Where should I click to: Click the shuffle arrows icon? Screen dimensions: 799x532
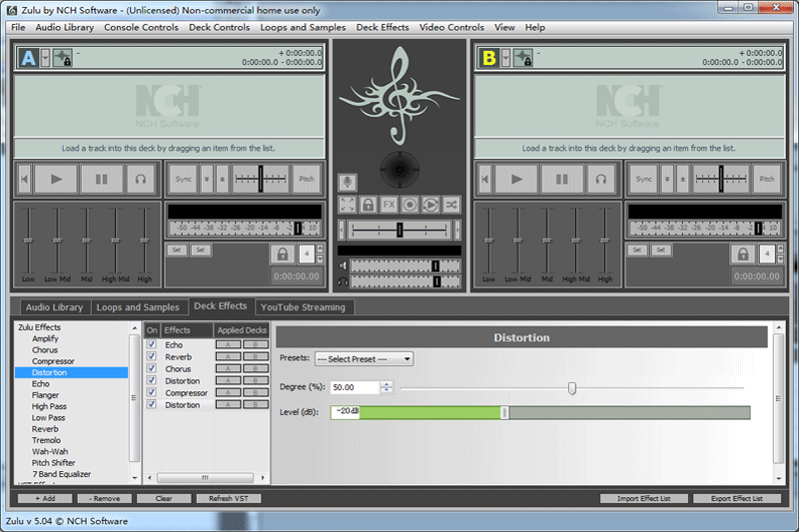451,205
